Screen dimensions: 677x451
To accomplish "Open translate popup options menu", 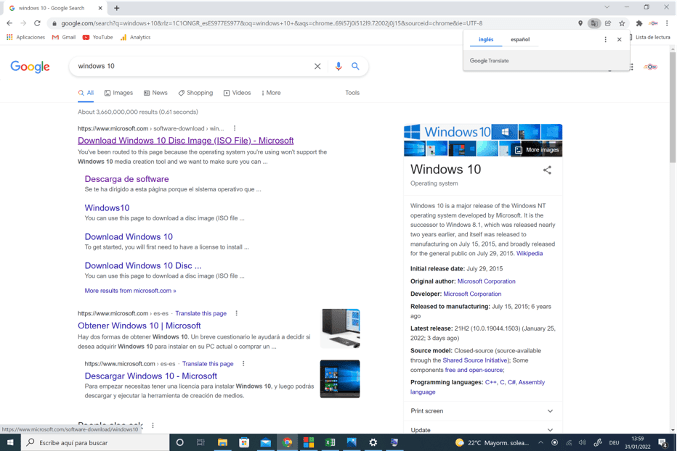I will 605,40.
